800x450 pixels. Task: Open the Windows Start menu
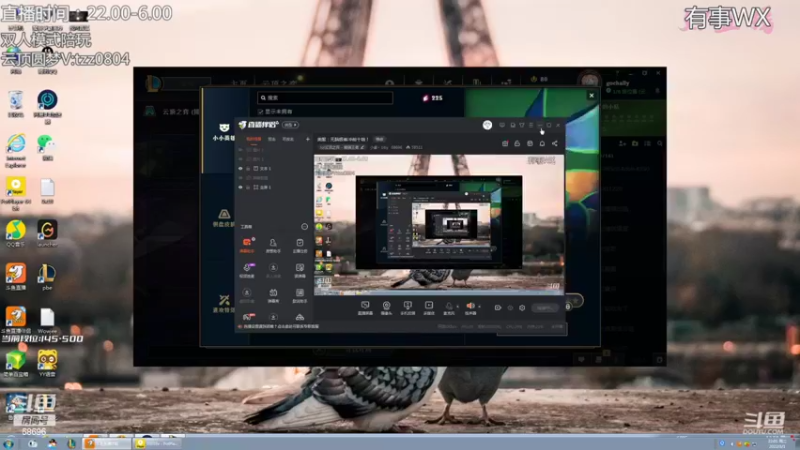pyautogui.click(x=9, y=443)
